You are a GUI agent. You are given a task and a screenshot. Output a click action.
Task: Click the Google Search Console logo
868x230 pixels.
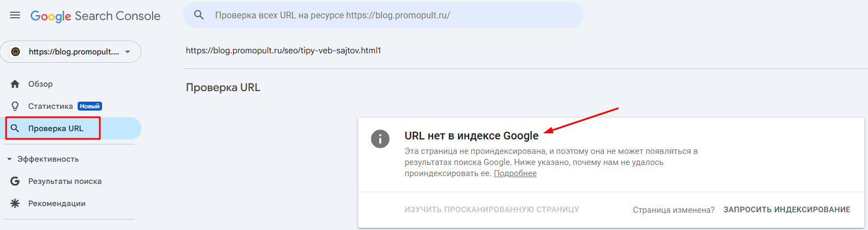pyautogui.click(x=95, y=16)
